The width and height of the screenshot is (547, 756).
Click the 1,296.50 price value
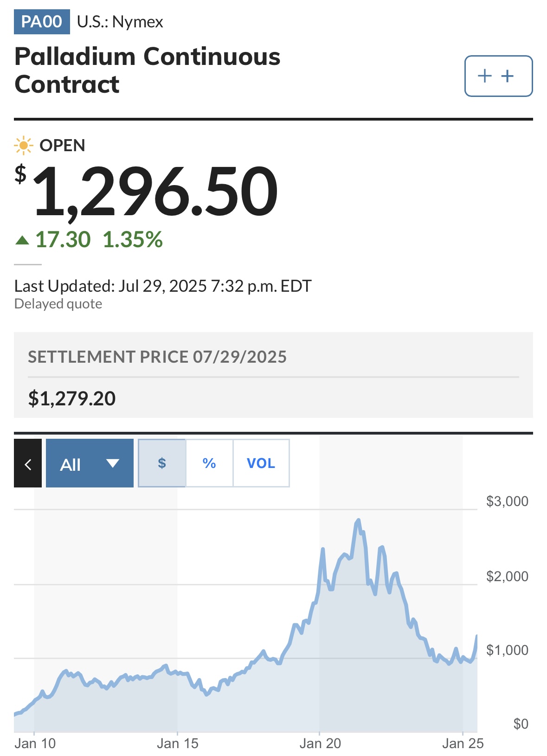pos(155,192)
